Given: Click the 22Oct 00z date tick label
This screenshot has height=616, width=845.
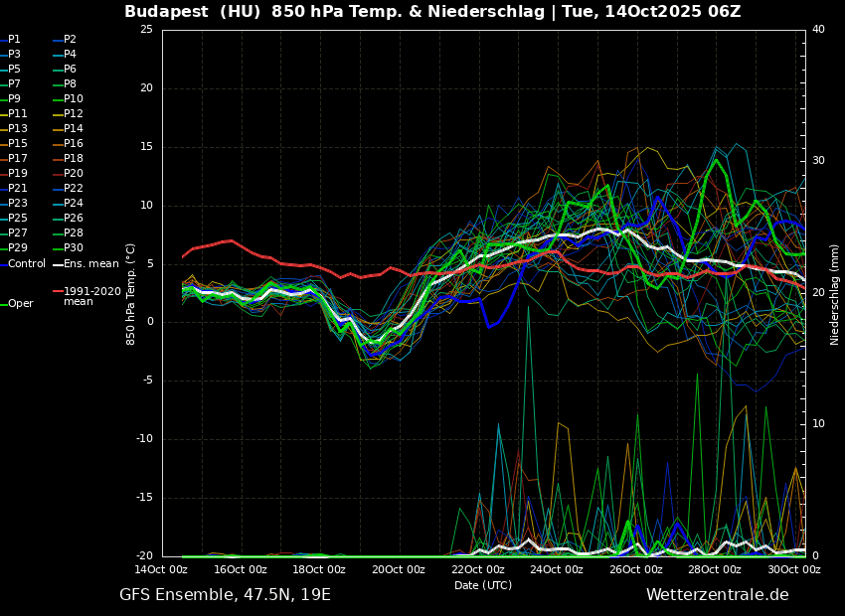Looking at the screenshot, I should click(478, 570).
